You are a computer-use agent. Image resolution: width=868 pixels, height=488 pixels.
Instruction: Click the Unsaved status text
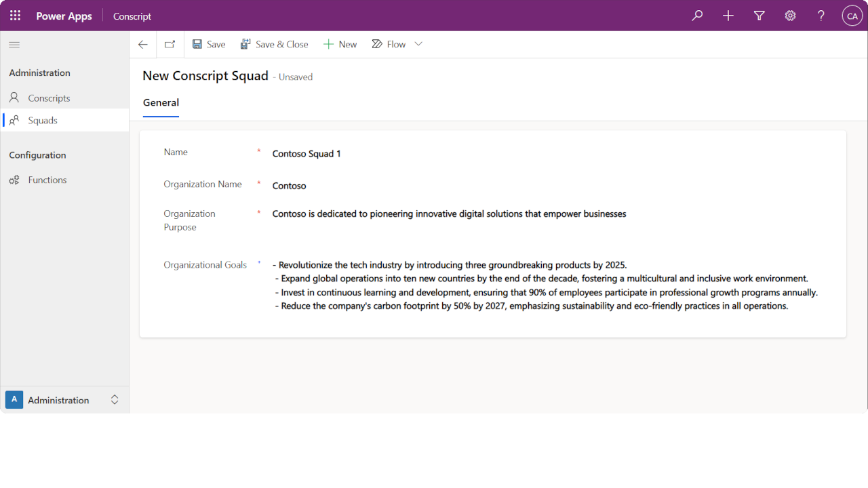tap(296, 77)
